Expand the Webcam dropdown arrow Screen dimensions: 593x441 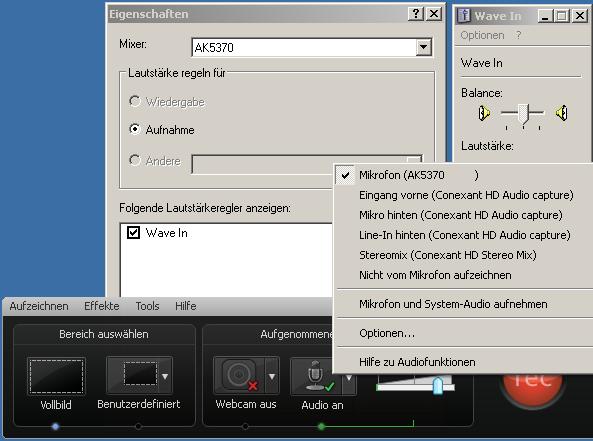(x=272, y=376)
